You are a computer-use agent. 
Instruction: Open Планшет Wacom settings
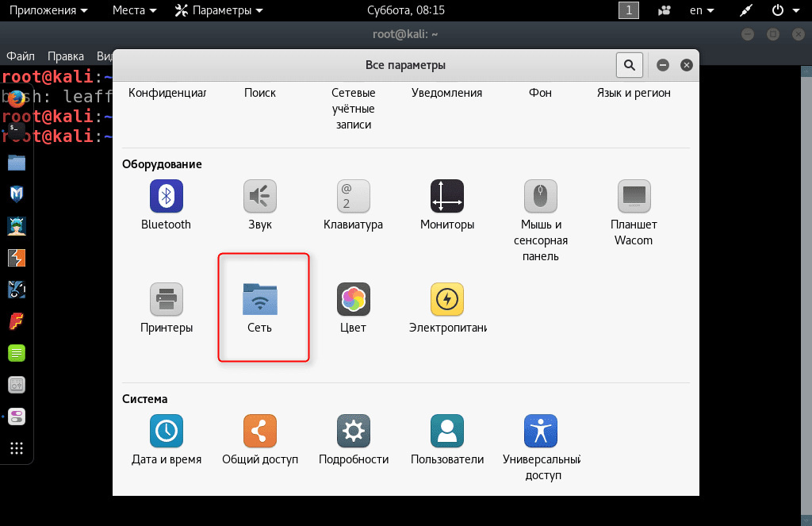(634, 213)
